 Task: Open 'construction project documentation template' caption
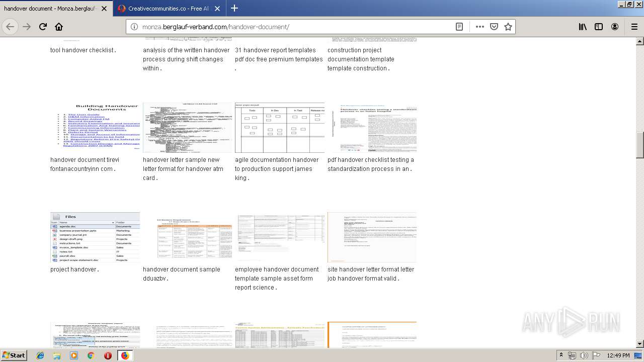[x=361, y=59]
